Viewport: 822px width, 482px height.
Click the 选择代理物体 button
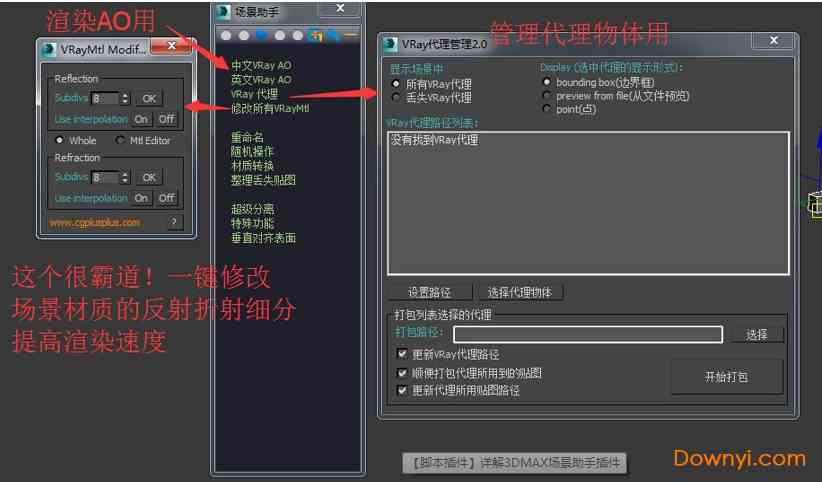(x=520, y=292)
